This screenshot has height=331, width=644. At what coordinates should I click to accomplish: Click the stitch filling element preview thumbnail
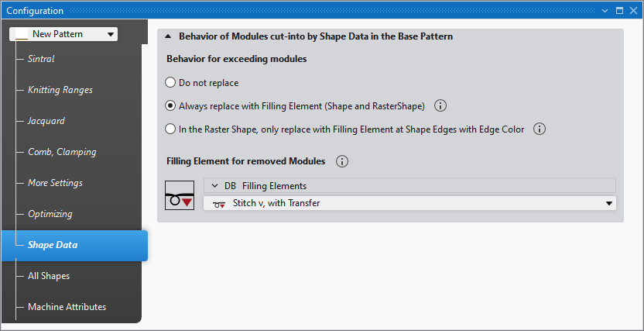click(180, 195)
